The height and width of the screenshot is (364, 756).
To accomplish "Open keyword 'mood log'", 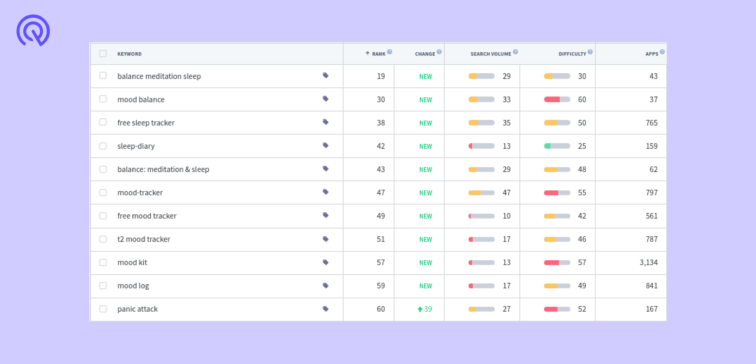I will 133,286.
